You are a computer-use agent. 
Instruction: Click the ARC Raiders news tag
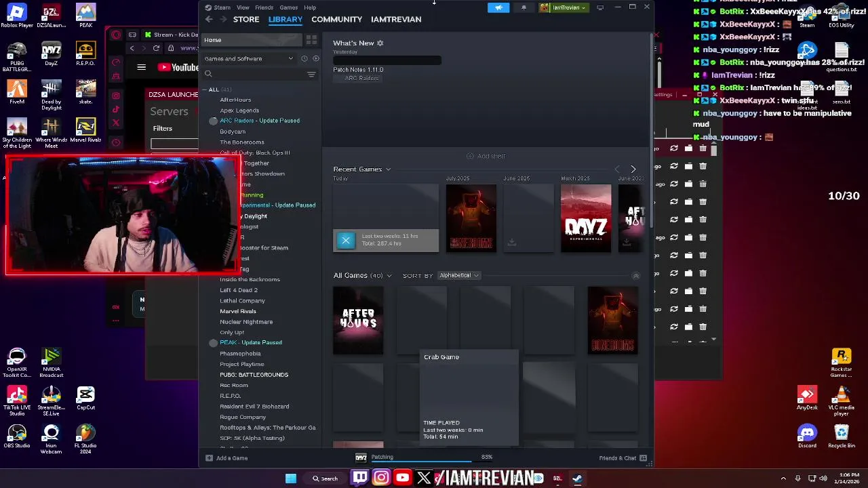click(361, 78)
